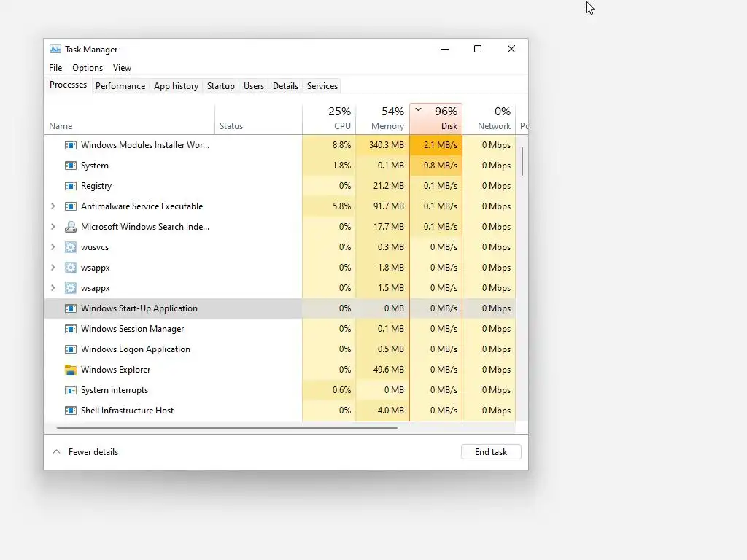
Task: Click the Windows Start-Up Application icon
Action: pyautogui.click(x=71, y=308)
